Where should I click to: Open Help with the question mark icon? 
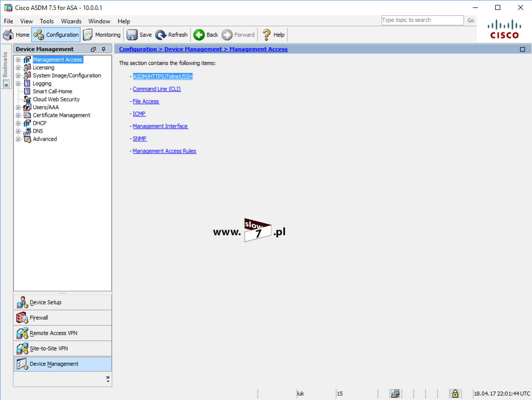coord(273,35)
